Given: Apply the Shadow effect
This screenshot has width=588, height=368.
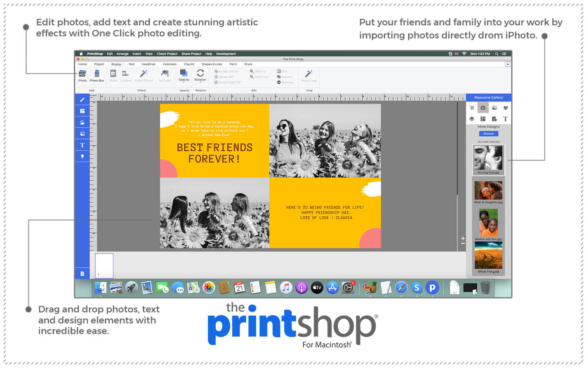Looking at the screenshot, I should point(126,76).
